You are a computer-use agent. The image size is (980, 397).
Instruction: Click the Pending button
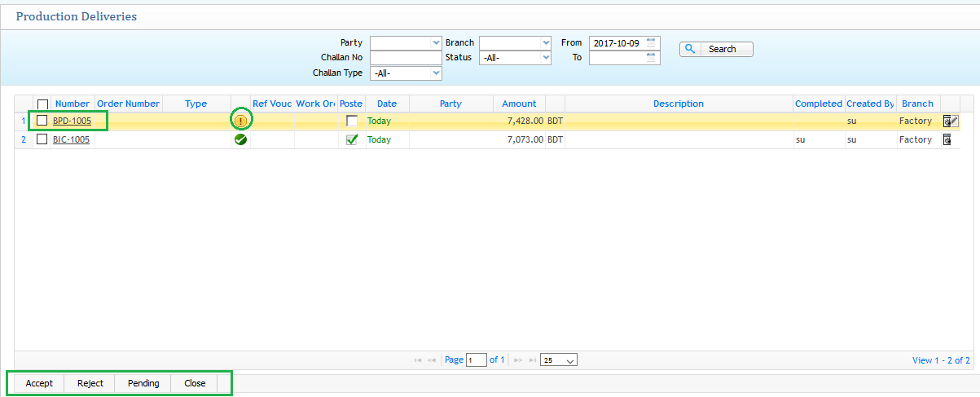click(143, 383)
